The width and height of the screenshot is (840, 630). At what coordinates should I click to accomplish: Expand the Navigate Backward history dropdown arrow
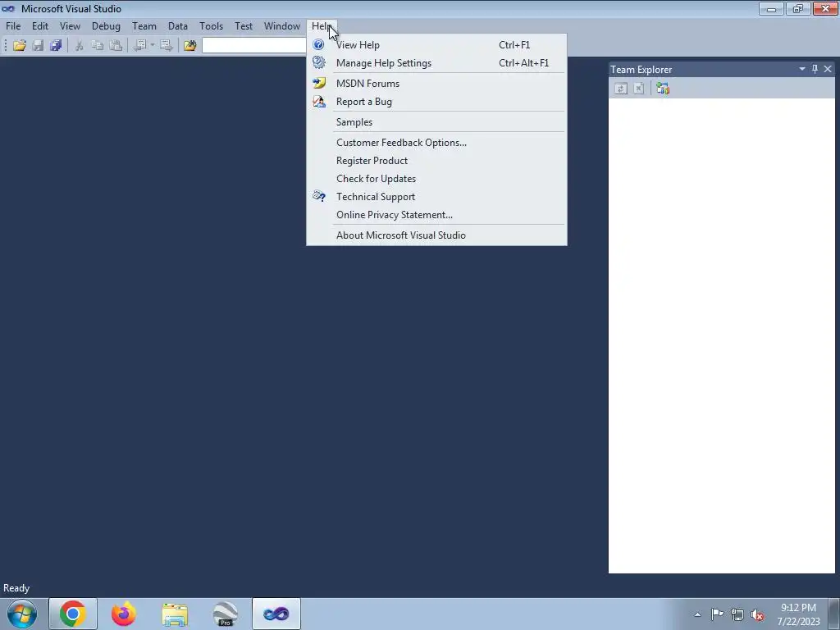point(153,46)
